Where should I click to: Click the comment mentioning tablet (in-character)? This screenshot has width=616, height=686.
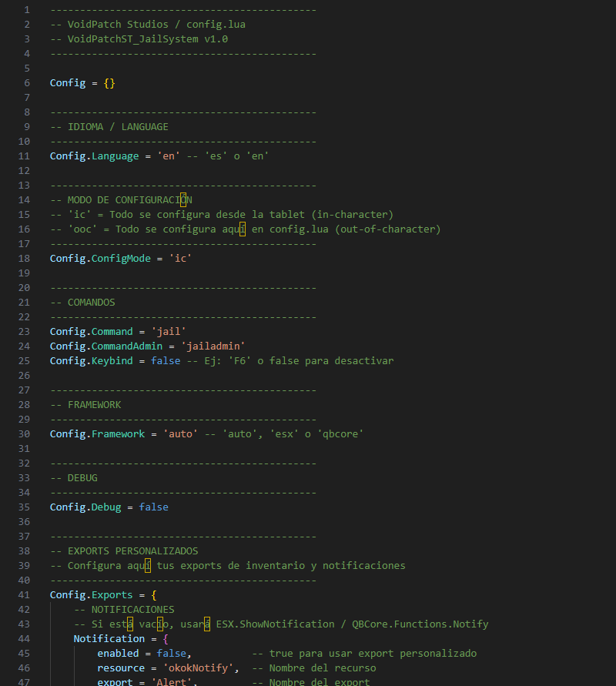[222, 214]
